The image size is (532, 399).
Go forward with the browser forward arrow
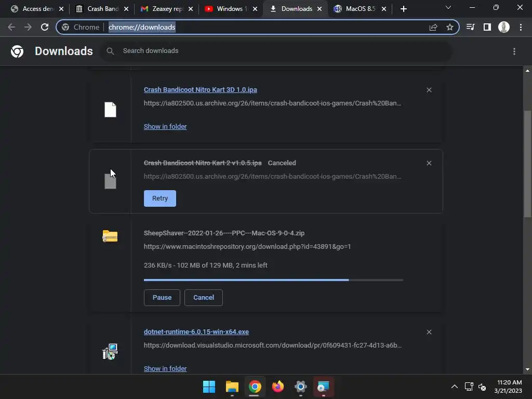[x=28, y=27]
